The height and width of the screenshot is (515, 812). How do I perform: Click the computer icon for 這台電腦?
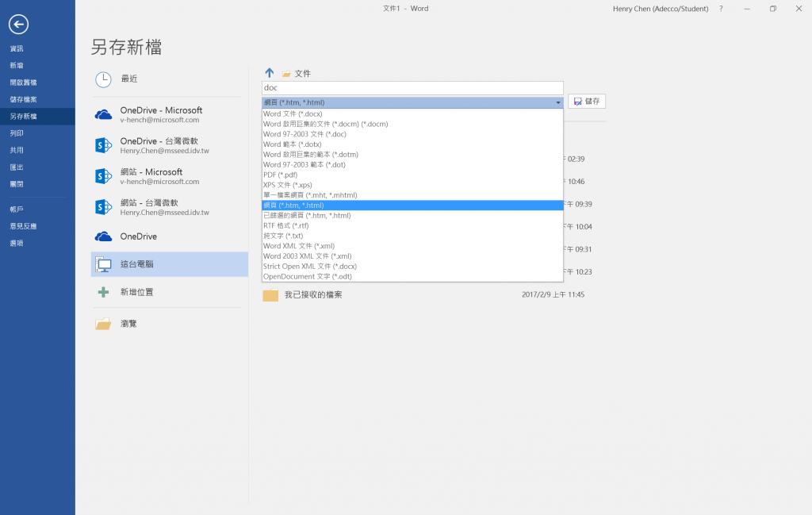[x=104, y=265]
